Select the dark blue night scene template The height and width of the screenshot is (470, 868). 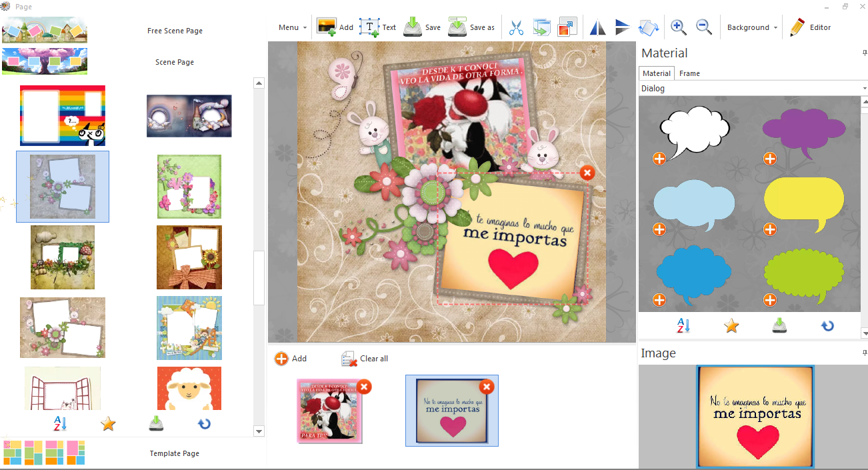189,116
